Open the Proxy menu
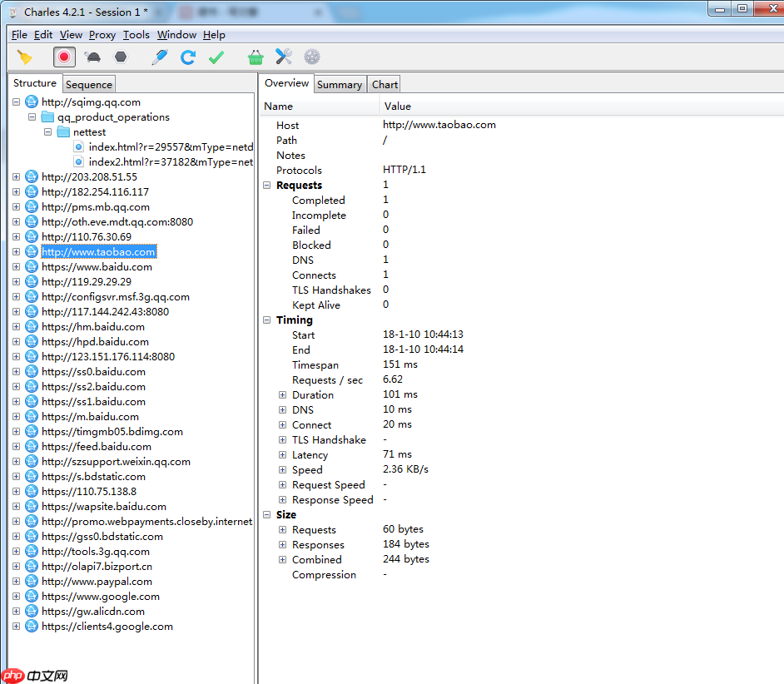This screenshot has height=684, width=784. 102,35
